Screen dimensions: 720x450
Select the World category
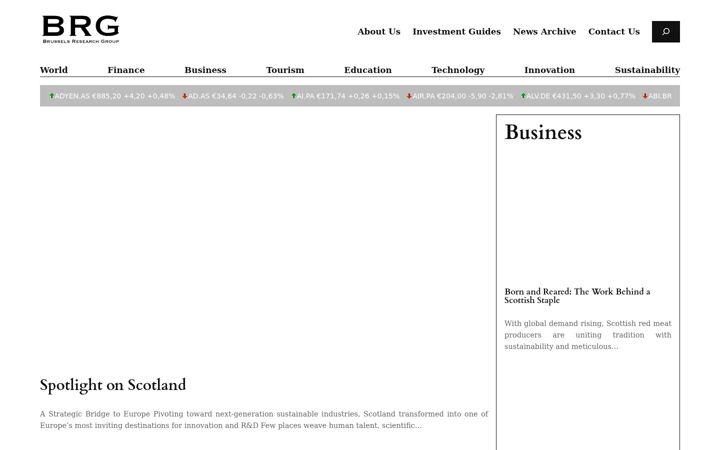pos(54,70)
